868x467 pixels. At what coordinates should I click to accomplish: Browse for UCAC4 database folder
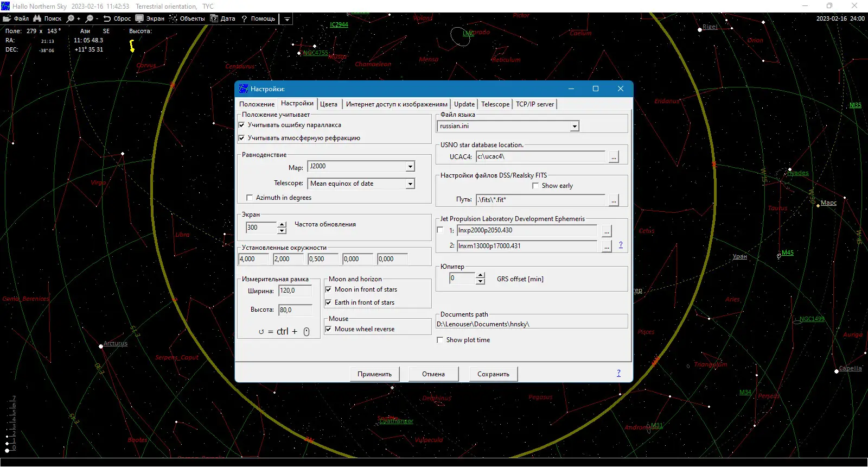click(614, 157)
